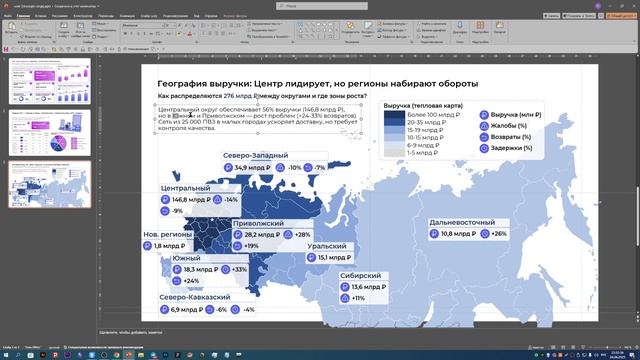Click the zoom slider in the status bar
Image resolution: width=640 pixels, height=360 pixels.
(607, 347)
